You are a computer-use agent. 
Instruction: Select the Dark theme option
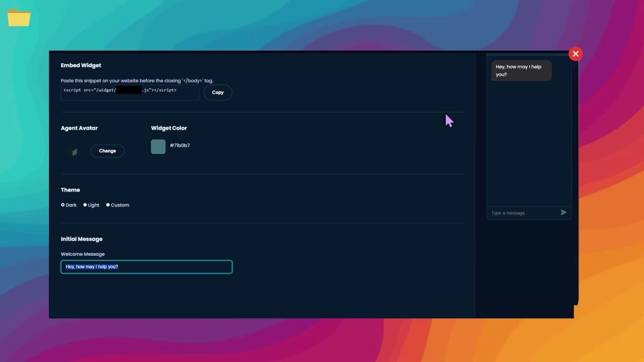pos(63,205)
